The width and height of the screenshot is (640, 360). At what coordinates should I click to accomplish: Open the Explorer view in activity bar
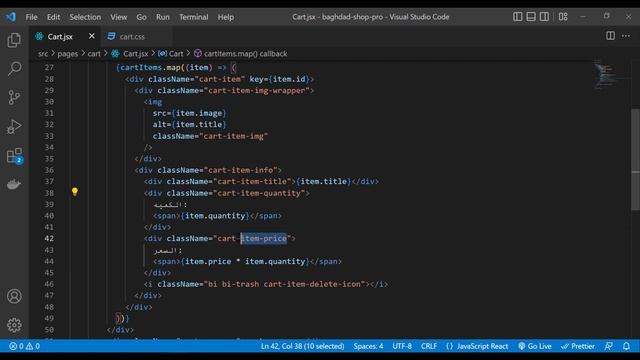pyautogui.click(x=14, y=40)
